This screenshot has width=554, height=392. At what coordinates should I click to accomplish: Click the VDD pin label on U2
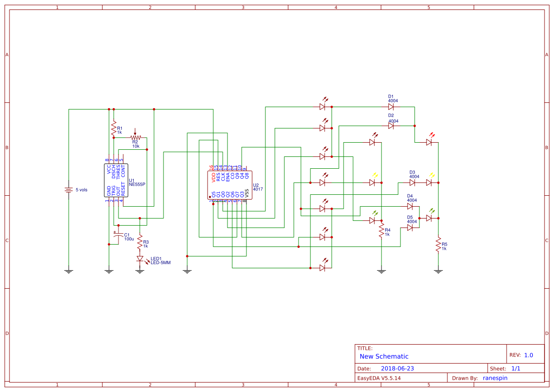pos(213,177)
